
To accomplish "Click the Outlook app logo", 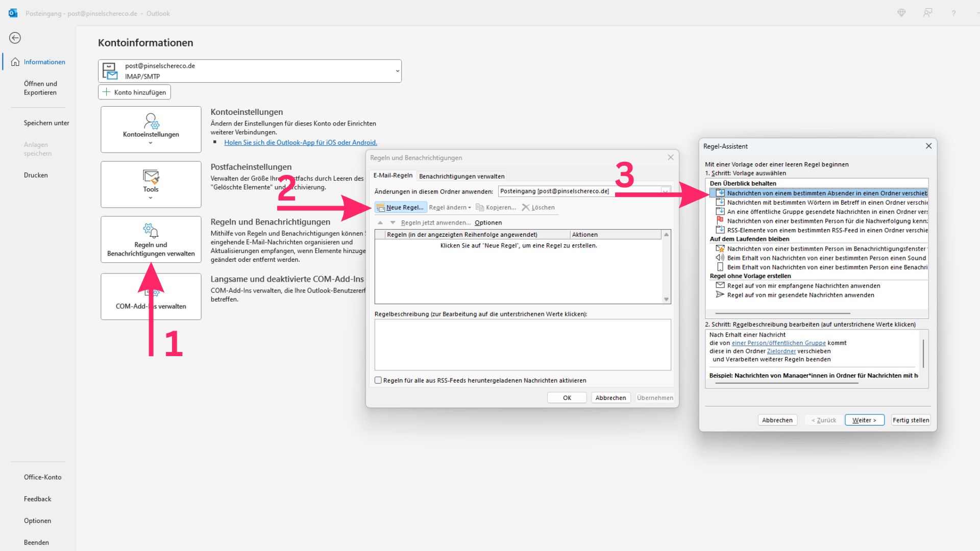I will [x=13, y=13].
